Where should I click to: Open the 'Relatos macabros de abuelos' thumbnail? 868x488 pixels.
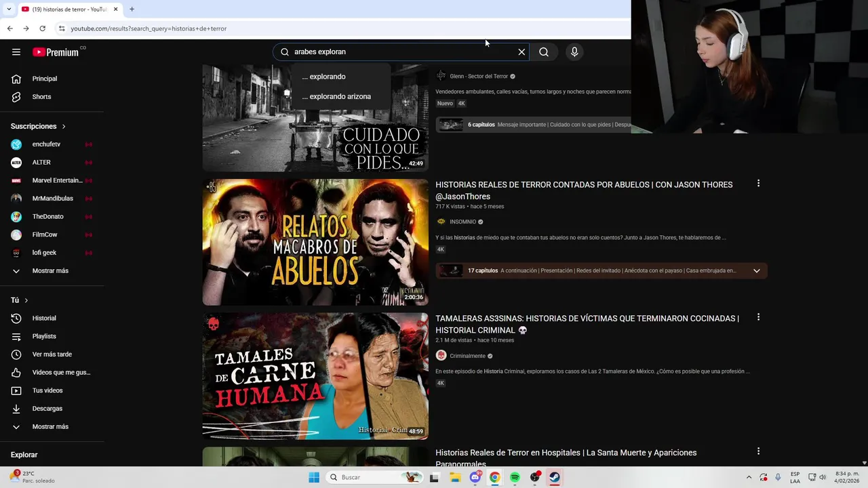315,242
